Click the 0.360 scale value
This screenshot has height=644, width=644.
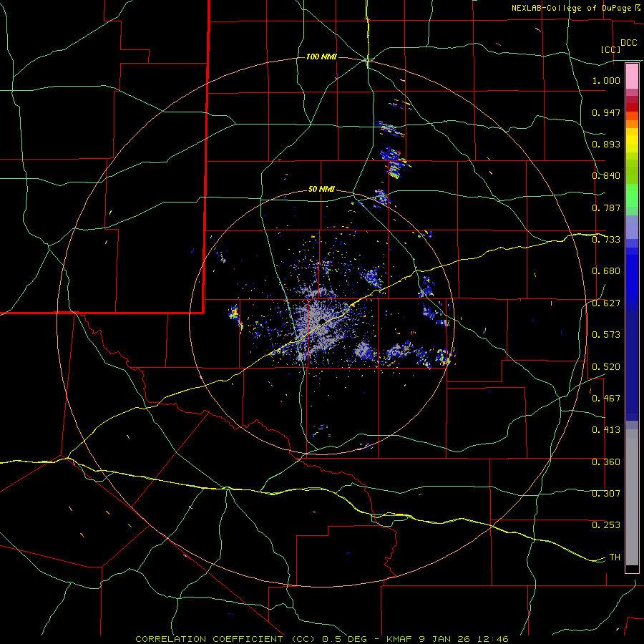pyautogui.click(x=606, y=462)
